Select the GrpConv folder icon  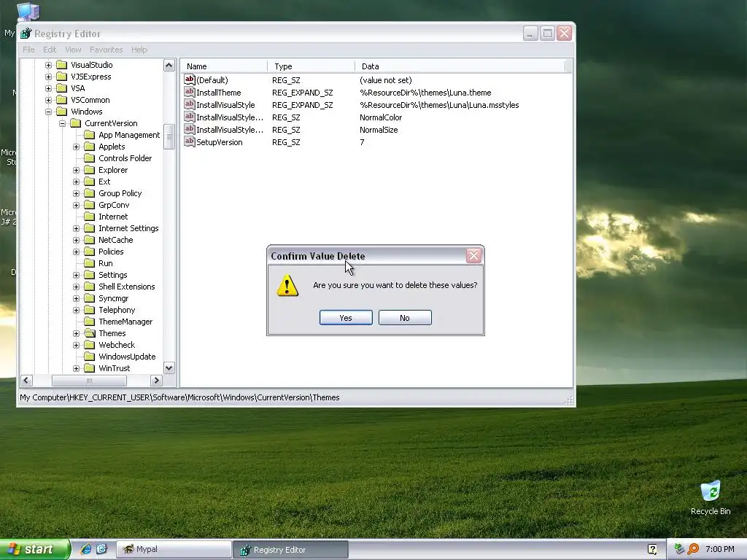pyautogui.click(x=90, y=205)
